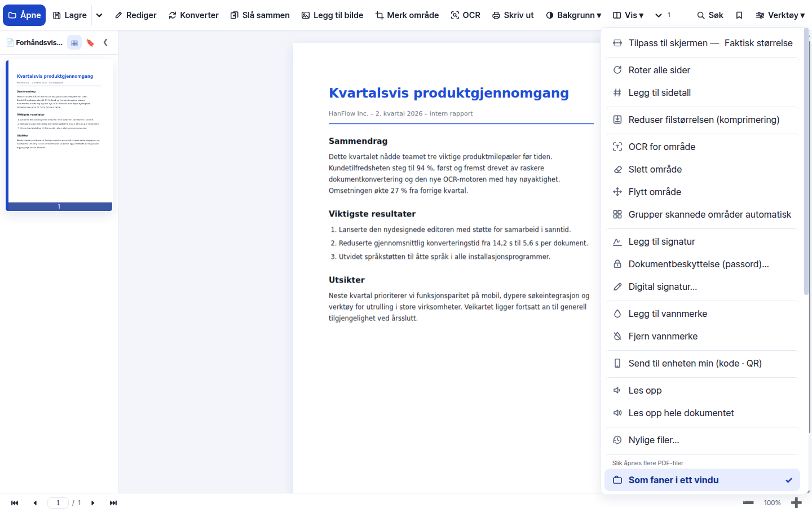
Task: Click the Åpne button to open a file
Action: 24,15
